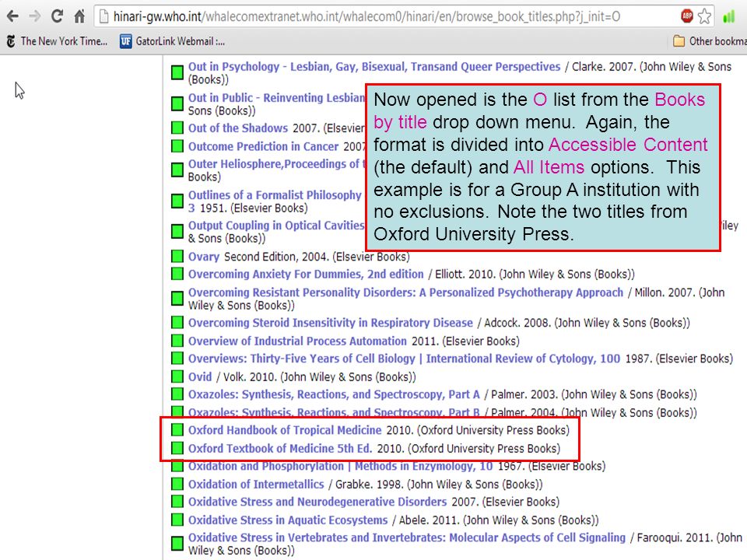Screen dimensions: 747x560
Task: Click the text '/ Grabke. 1998. (John Wiley & Sons (Books))'
Action: (436, 485)
